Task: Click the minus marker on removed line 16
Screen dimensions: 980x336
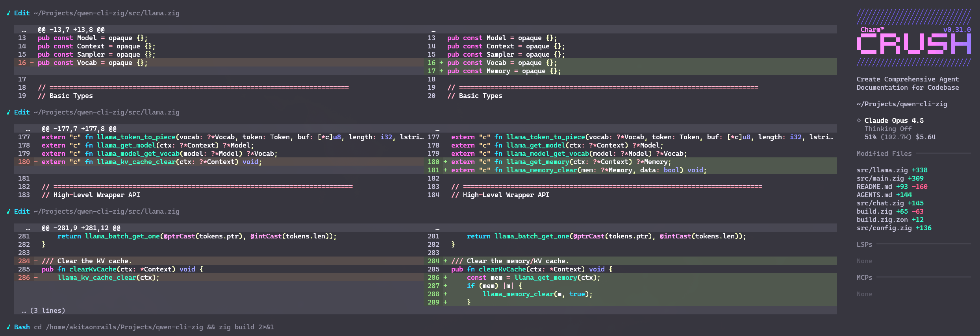Action: (32, 63)
